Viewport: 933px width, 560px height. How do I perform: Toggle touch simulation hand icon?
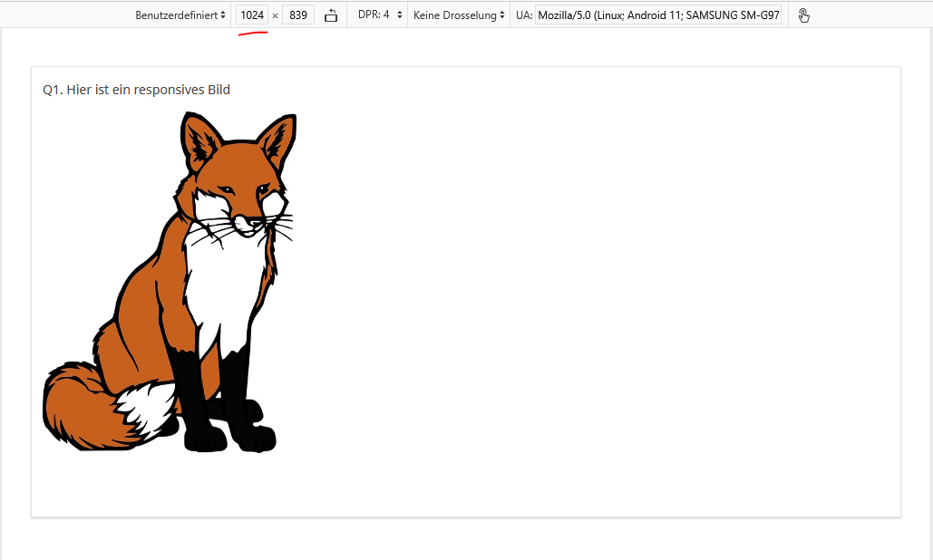[803, 15]
